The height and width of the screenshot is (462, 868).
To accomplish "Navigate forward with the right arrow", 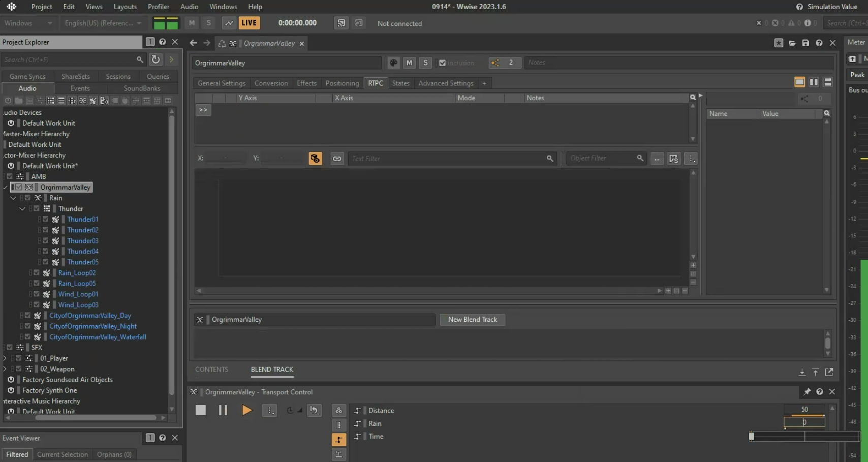I will (206, 43).
